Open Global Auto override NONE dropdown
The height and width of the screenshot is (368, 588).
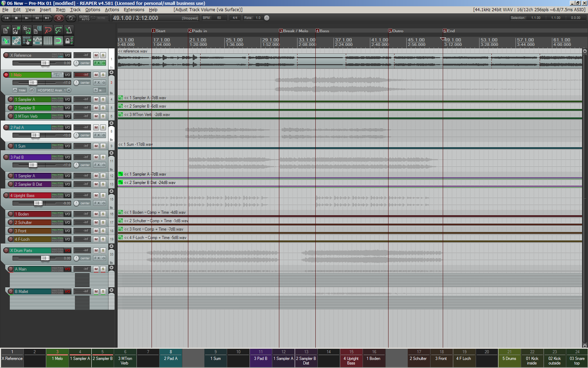coord(99,18)
